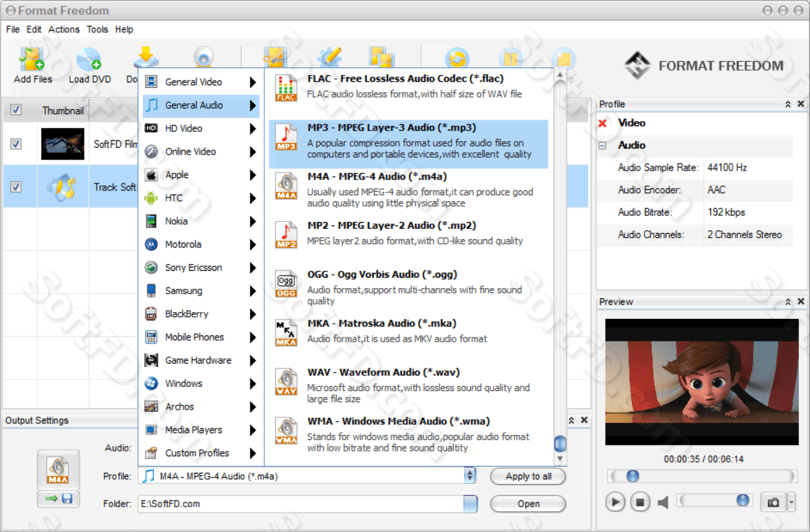Image resolution: width=810 pixels, height=532 pixels.
Task: Expand the Samsung submenu arrow
Action: tap(252, 291)
